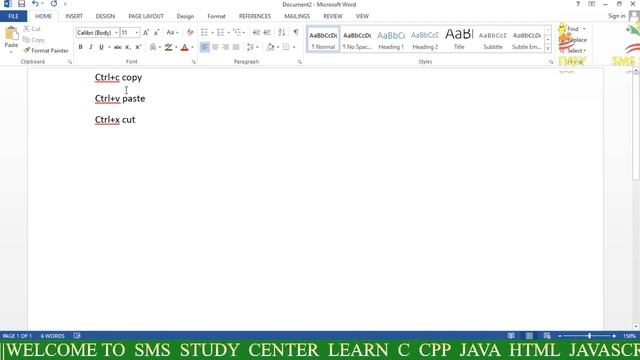Apply the Heading 1 style
Screen dimensions: 640x360
391,40
